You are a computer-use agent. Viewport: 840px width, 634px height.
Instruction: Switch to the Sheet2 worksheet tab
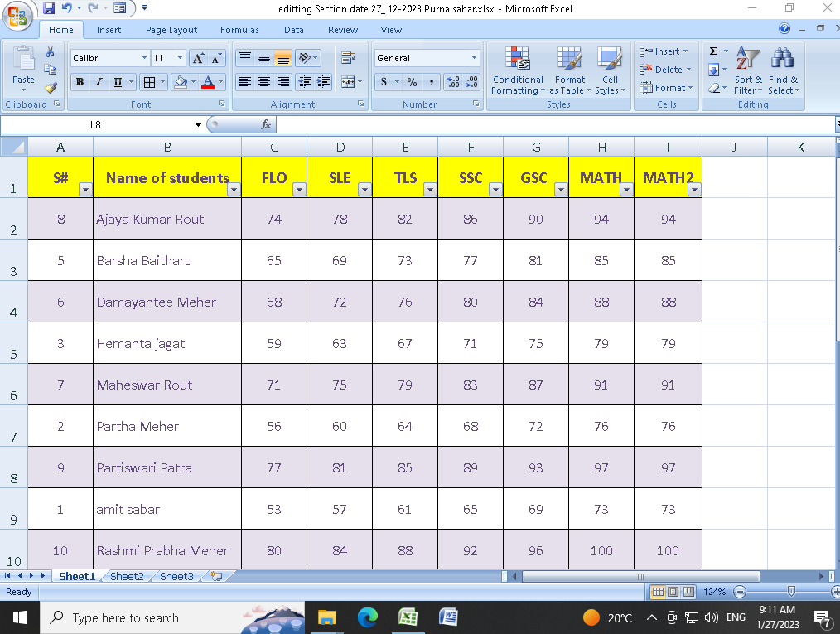point(127,576)
